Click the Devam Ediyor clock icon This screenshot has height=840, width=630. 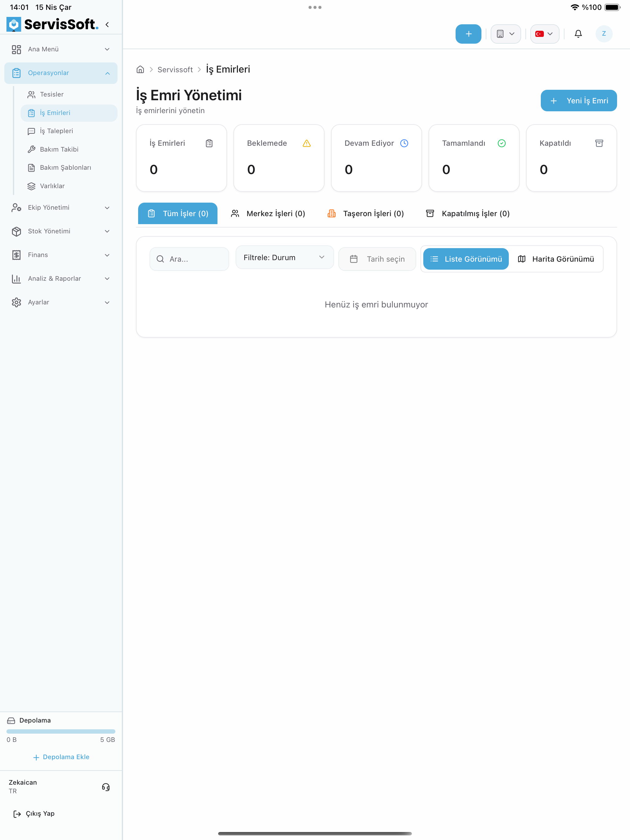pyautogui.click(x=404, y=143)
